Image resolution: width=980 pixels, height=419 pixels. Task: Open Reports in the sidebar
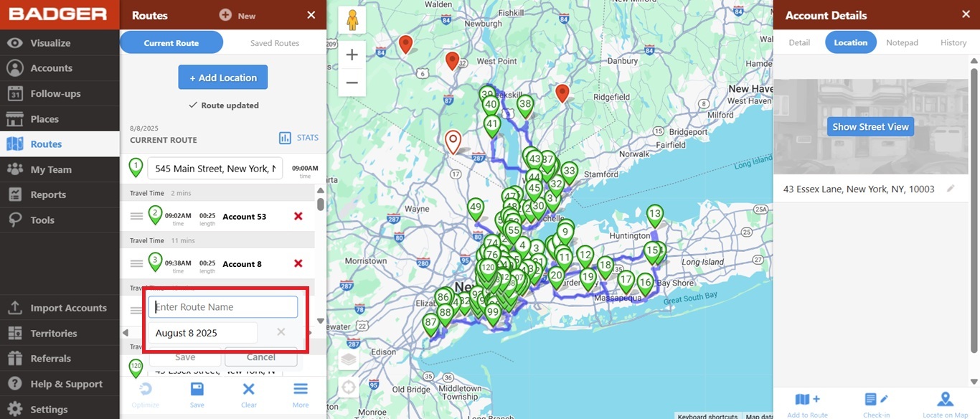click(x=60, y=194)
